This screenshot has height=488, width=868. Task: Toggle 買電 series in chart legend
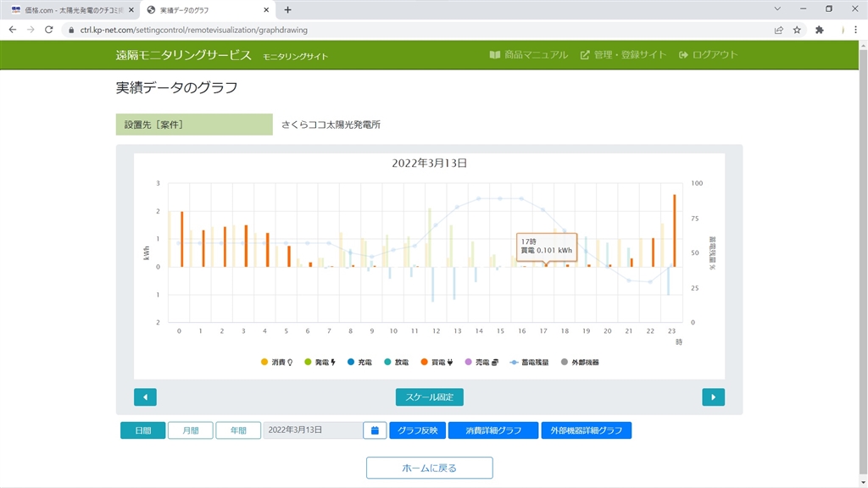(437, 362)
